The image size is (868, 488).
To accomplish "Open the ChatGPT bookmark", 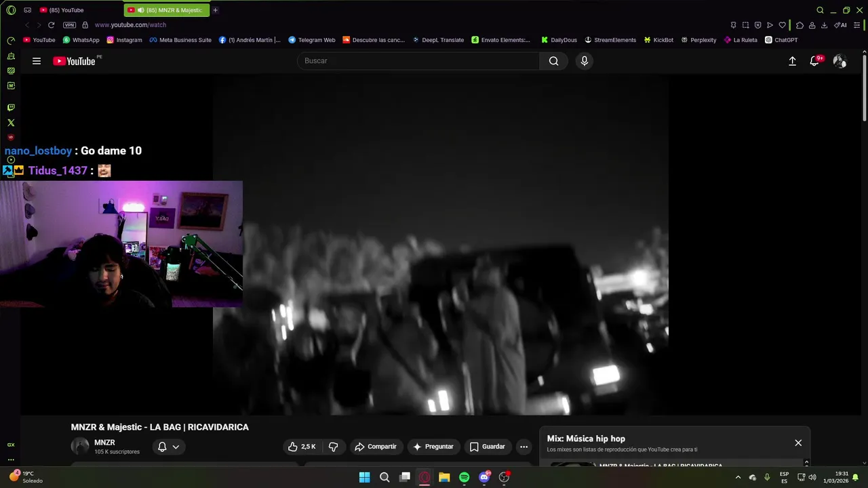I will tap(781, 40).
